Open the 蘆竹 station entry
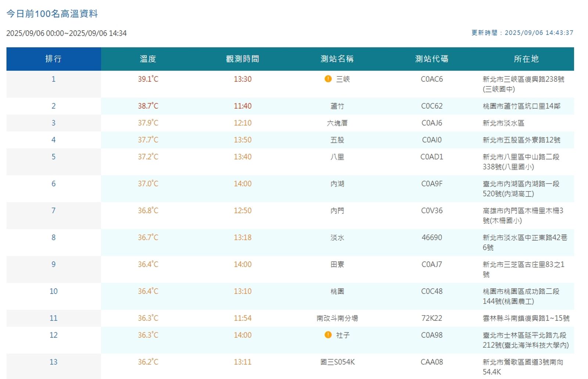 click(x=337, y=106)
